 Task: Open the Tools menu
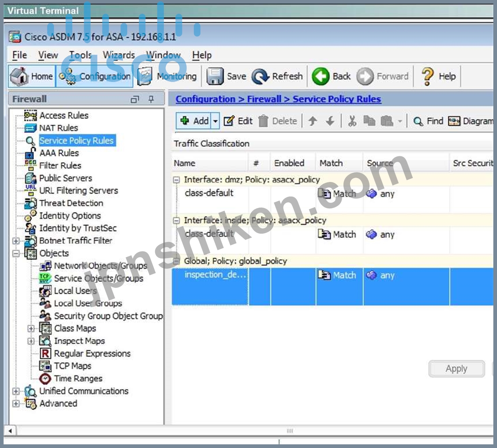[x=81, y=55]
